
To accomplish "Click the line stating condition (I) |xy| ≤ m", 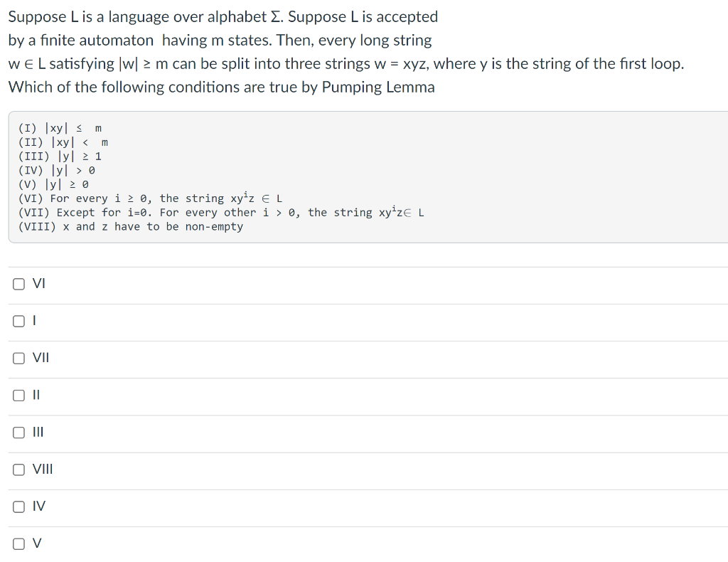I will tap(60, 128).
